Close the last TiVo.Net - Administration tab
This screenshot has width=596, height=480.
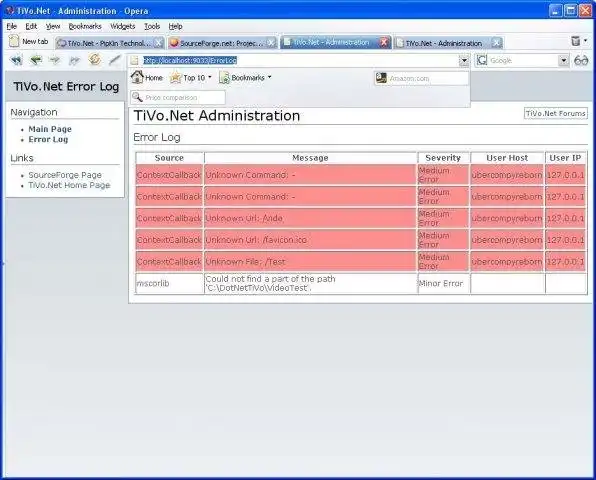click(496, 43)
